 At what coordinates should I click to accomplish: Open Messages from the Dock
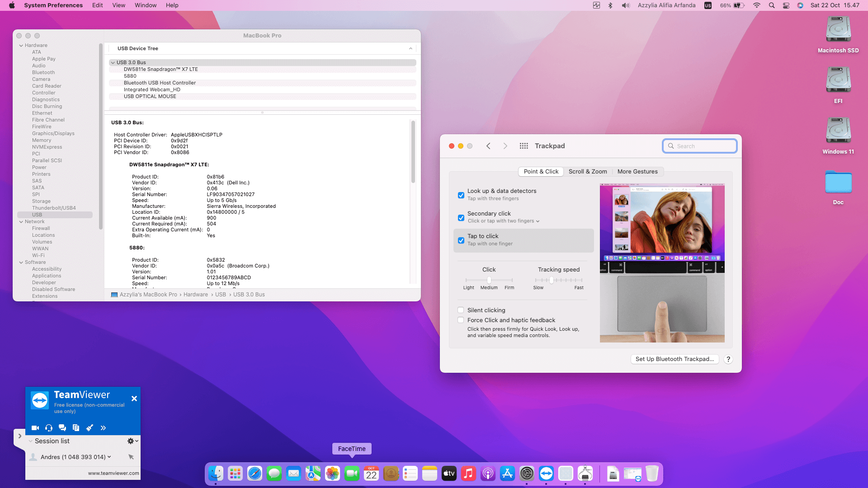[x=274, y=474]
